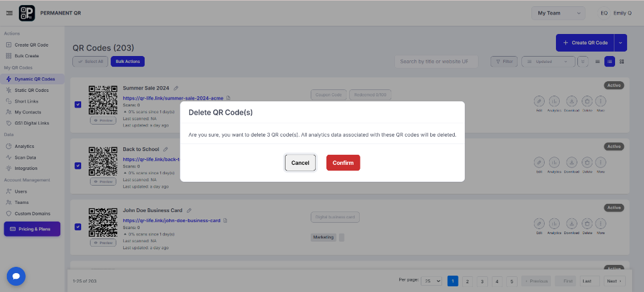Uncheck the Summer Sale 2024 checkbox
Viewport: 644px width, 292px height.
[78, 104]
